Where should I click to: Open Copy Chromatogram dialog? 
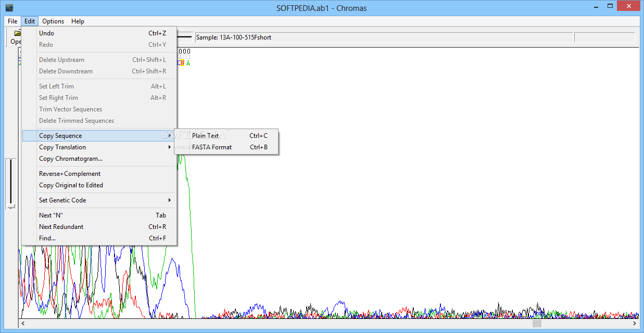pyautogui.click(x=99, y=159)
